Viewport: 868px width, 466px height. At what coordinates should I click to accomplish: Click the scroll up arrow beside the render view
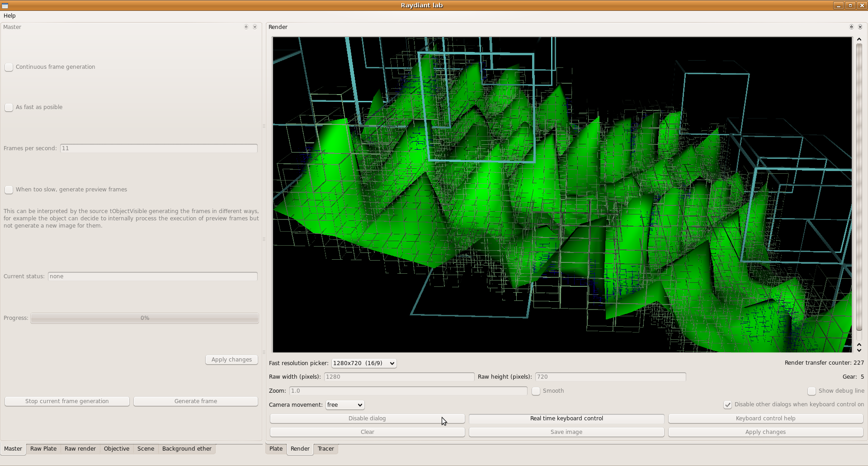(859, 39)
